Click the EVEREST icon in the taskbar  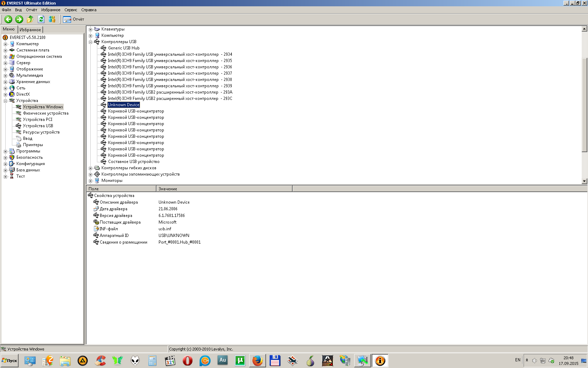pyautogui.click(x=380, y=361)
